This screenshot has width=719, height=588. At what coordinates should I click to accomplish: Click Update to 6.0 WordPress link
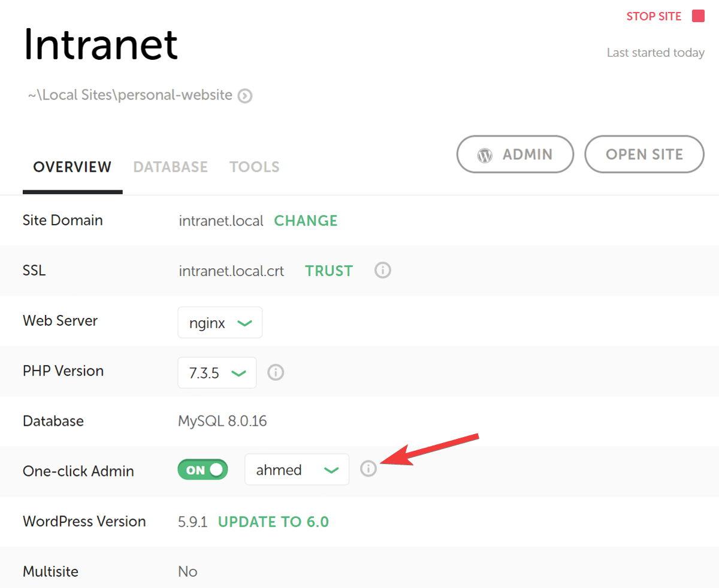tap(273, 522)
